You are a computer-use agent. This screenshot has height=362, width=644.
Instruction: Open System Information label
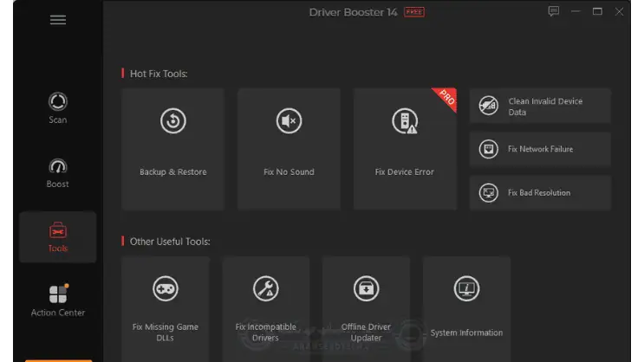click(466, 333)
